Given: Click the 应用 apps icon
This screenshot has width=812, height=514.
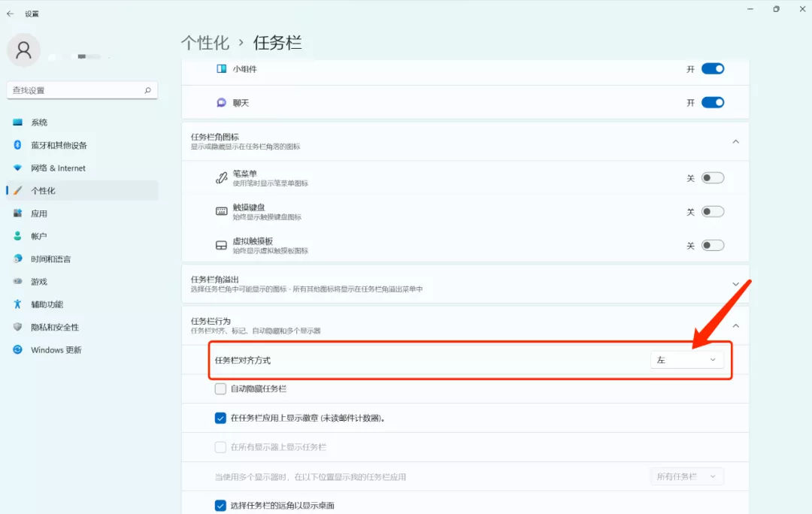Looking at the screenshot, I should (x=17, y=213).
